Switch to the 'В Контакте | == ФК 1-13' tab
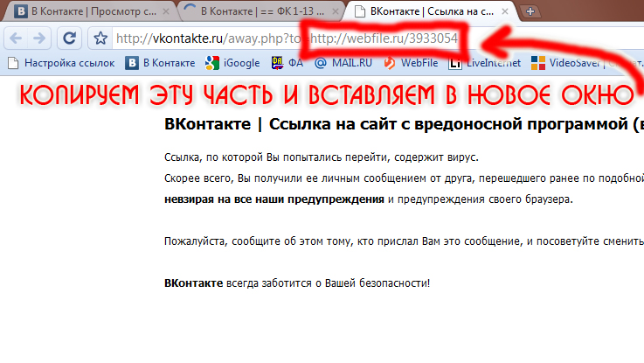 click(262, 11)
